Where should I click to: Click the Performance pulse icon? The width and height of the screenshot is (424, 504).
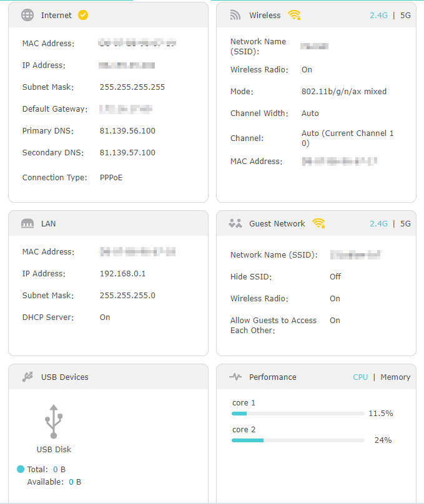[x=235, y=377]
